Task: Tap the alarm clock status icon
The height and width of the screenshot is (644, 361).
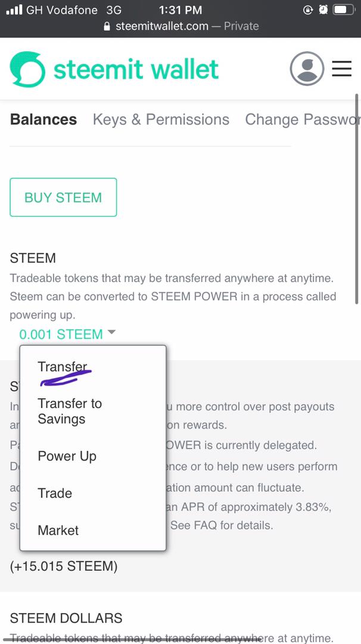Action: [323, 10]
